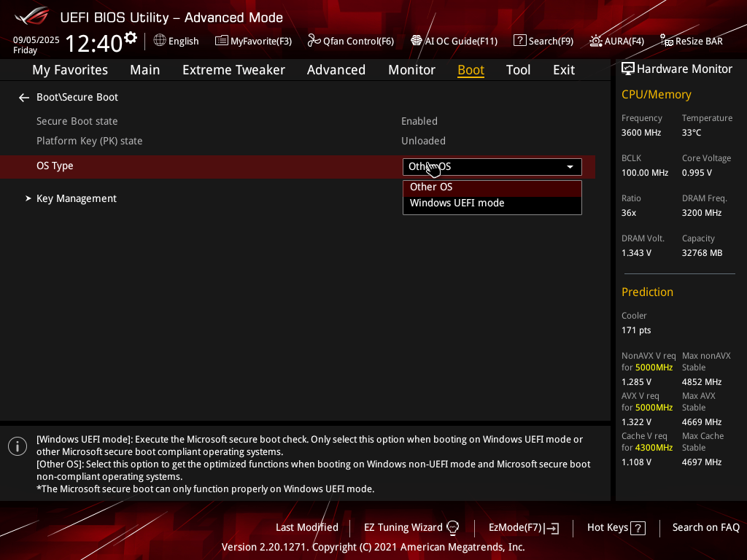Click the info icon in help panel
Image resolution: width=747 pixels, height=560 pixels.
coord(18,446)
